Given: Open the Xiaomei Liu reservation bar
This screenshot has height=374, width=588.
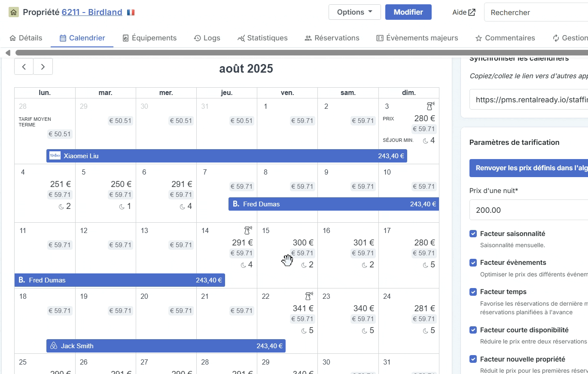Looking at the screenshot, I should coord(227,156).
